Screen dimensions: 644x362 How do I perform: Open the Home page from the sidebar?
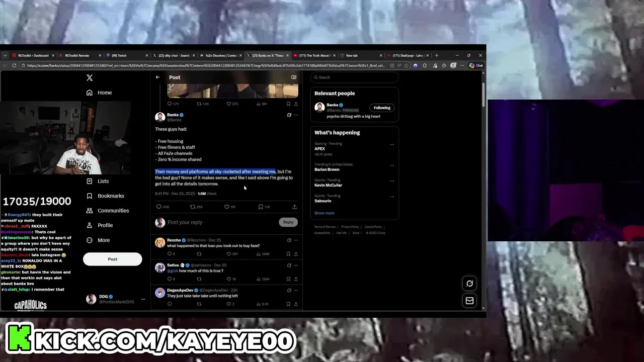coord(99,93)
